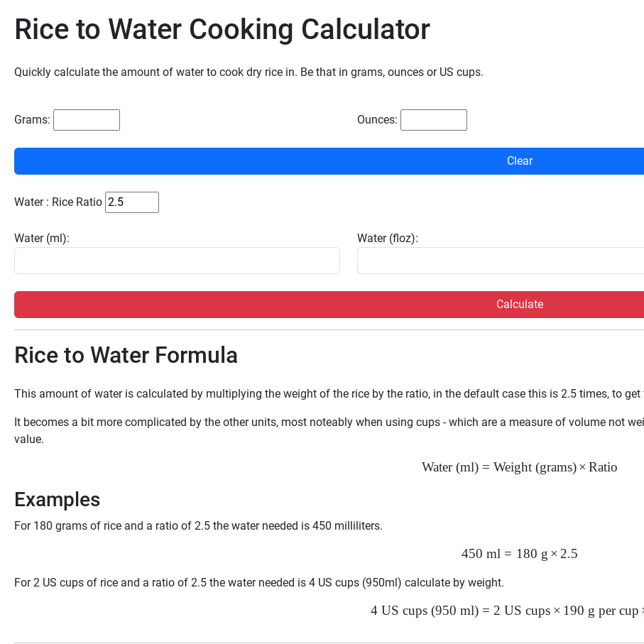Focus the Ounces input box
The width and height of the screenshot is (644, 644).
pyautogui.click(x=433, y=120)
